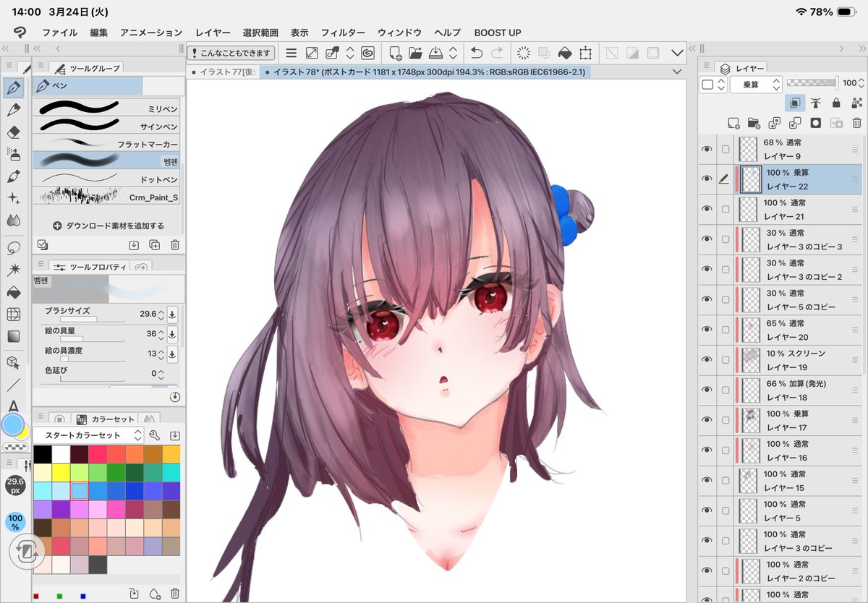Select the Lasso selection tool
Screen dimensions: 868x603
click(13, 248)
